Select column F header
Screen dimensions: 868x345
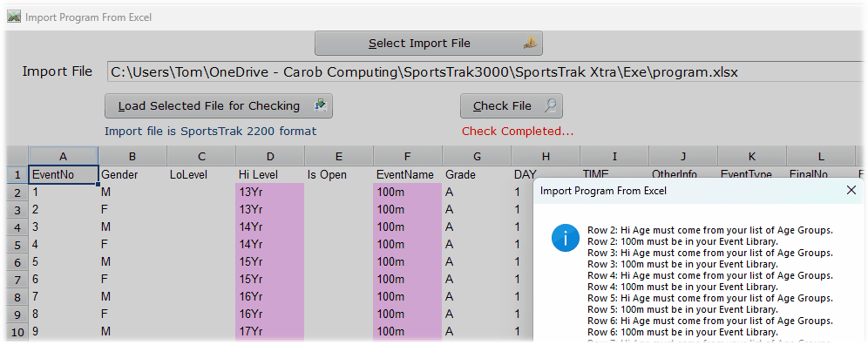408,157
